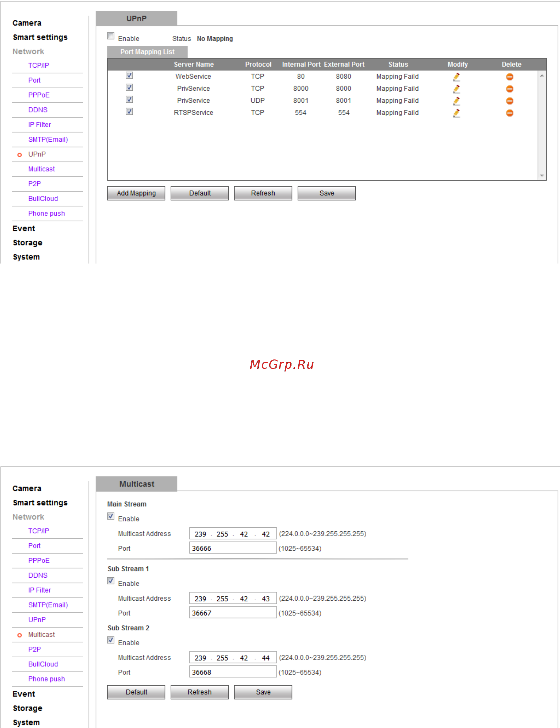Tick the UPnP Enable checkbox
Screen dimensions: 560x728
[111, 36]
